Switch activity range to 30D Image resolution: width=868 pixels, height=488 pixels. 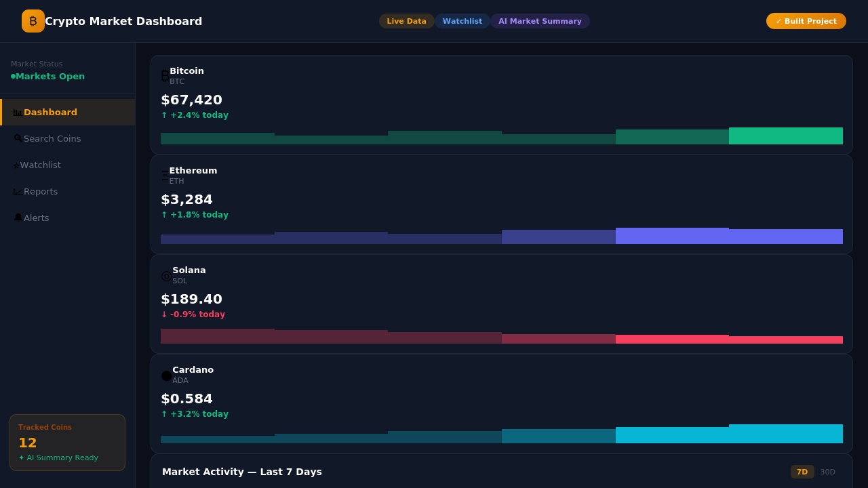828,472
